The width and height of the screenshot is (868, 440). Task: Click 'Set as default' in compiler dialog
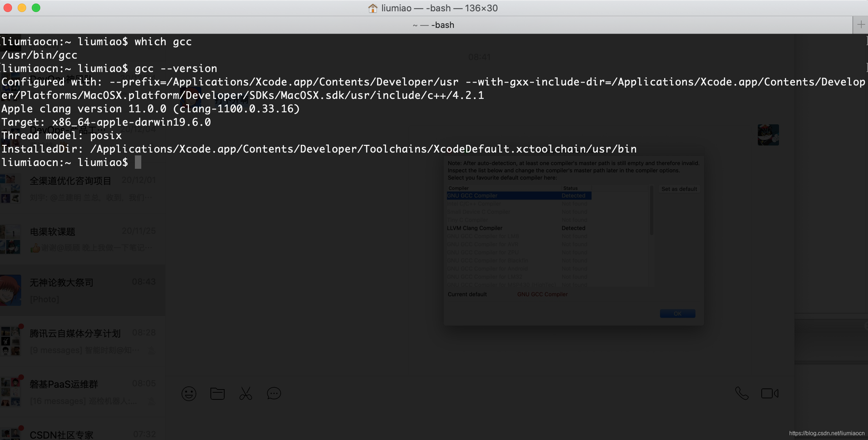click(x=679, y=189)
